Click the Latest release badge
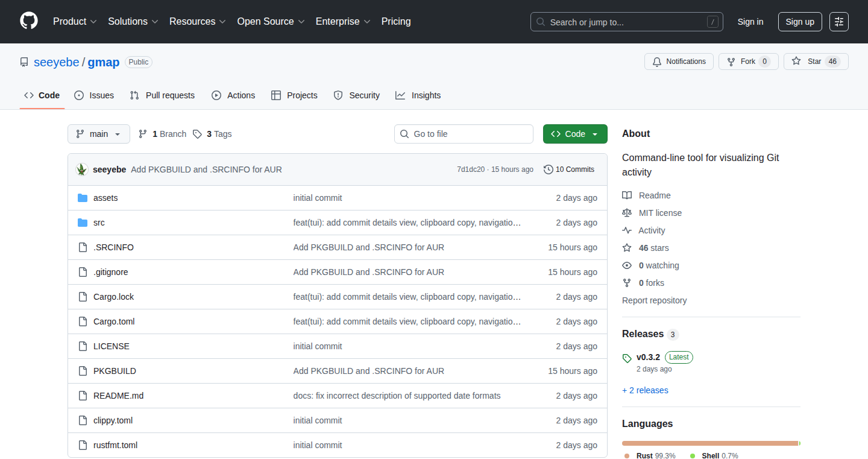The height and width of the screenshot is (459, 868). coord(679,357)
